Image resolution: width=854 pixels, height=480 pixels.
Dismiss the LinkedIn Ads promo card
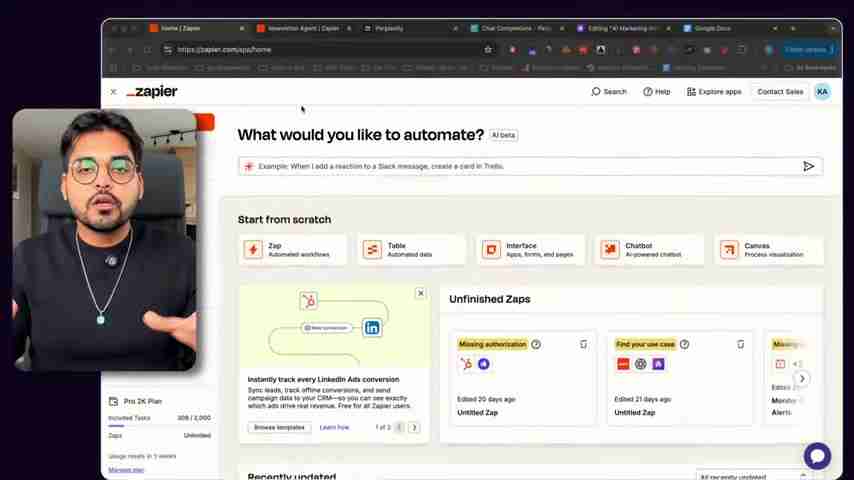[420, 293]
